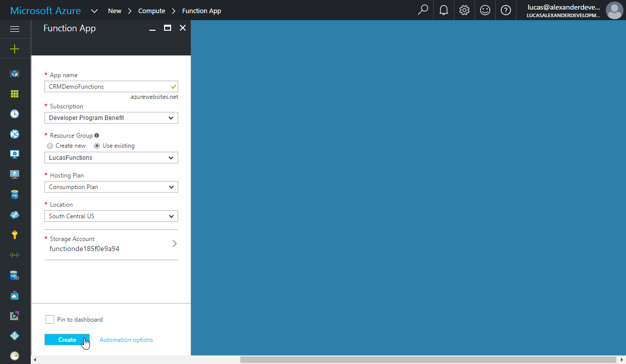Open Subscriptions yellow key icon
The image size is (626, 364).
point(15,235)
